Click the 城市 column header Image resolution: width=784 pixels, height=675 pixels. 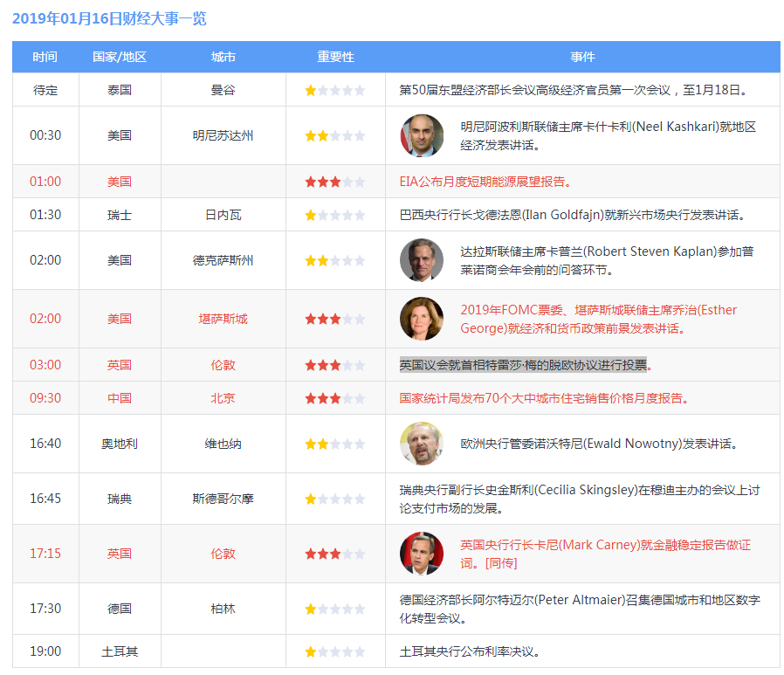coord(223,57)
